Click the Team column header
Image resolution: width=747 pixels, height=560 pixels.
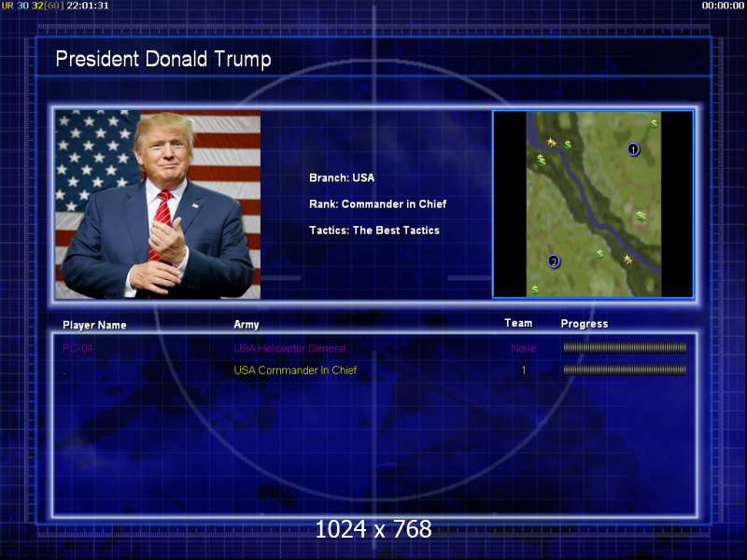(x=518, y=323)
